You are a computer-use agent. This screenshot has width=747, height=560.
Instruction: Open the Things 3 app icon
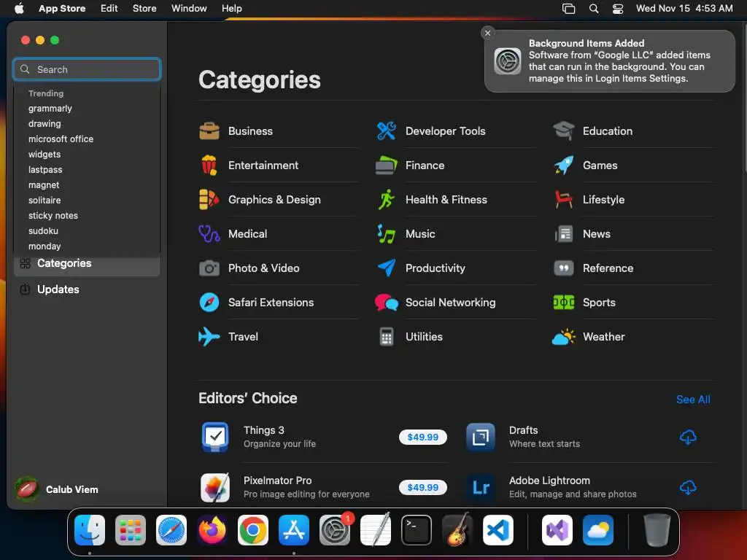pyautogui.click(x=215, y=437)
